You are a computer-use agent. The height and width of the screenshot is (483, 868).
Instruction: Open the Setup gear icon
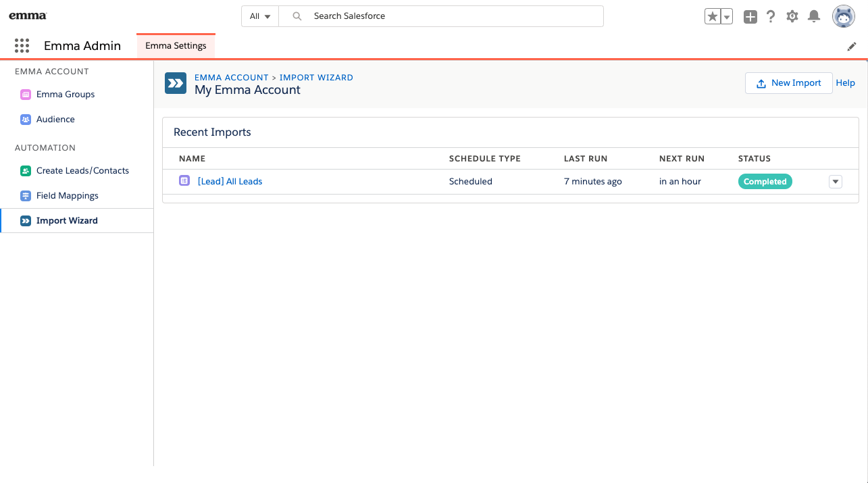(x=792, y=17)
